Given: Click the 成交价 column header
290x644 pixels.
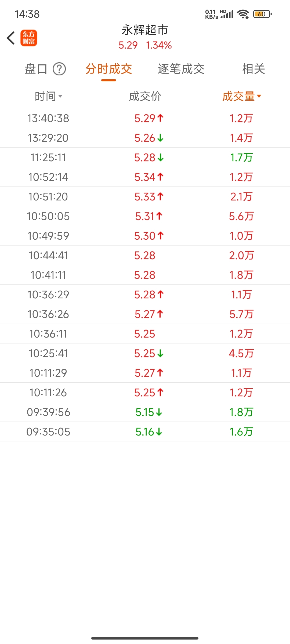Looking at the screenshot, I should coord(145,96).
